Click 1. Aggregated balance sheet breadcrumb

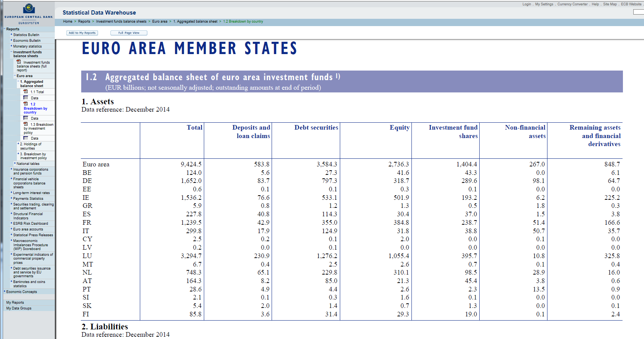point(195,21)
